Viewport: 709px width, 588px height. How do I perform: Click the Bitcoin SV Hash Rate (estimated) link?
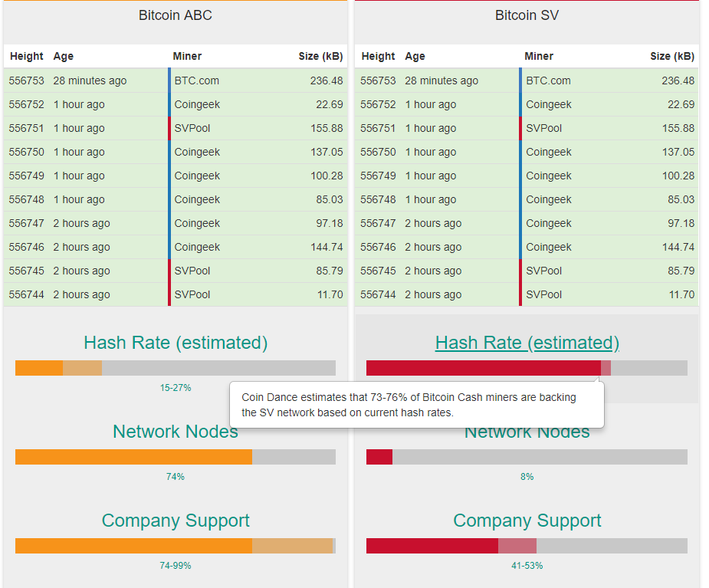pyautogui.click(x=527, y=343)
